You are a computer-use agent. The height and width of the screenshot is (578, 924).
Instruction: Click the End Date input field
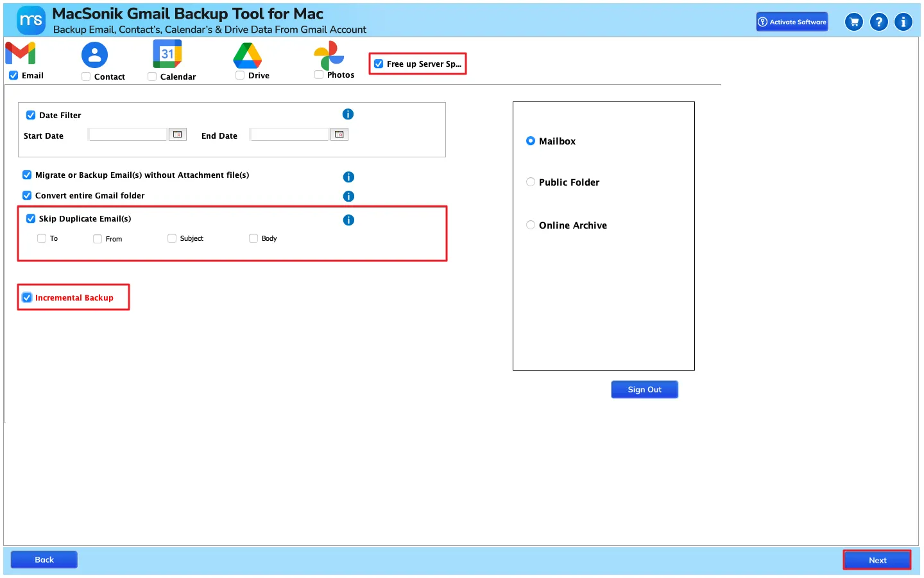(290, 134)
